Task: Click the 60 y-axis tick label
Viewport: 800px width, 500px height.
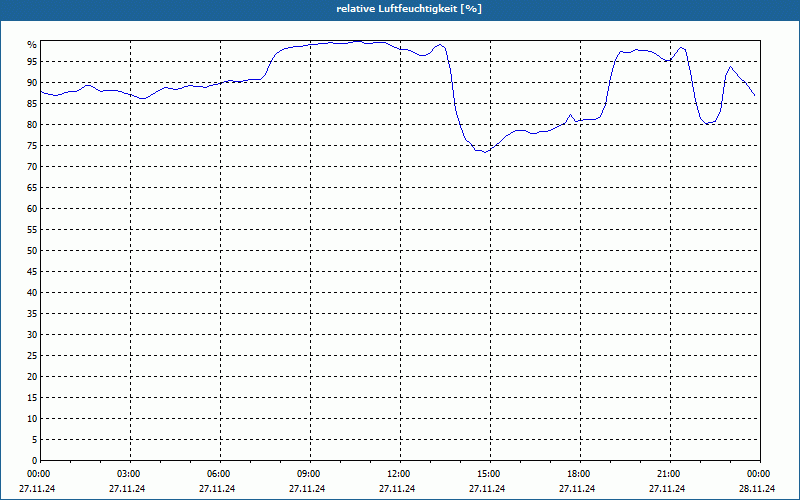Action: coord(32,209)
